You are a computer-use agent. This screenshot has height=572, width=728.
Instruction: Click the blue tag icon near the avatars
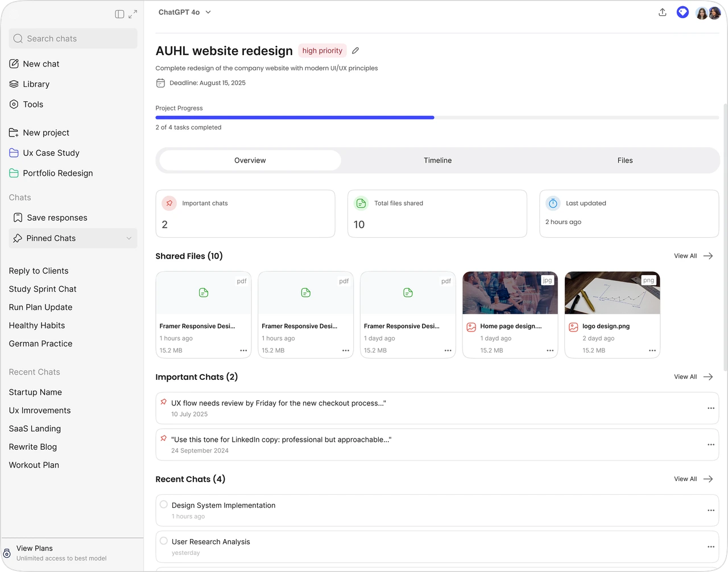click(x=682, y=12)
